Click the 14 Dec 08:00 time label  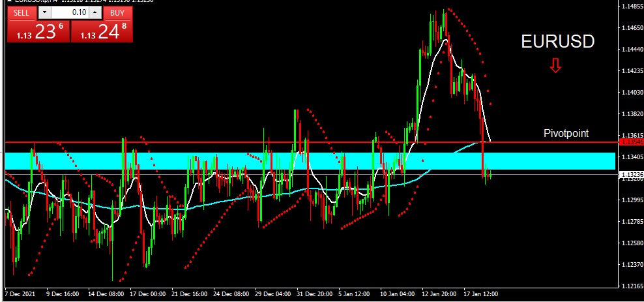(106, 294)
